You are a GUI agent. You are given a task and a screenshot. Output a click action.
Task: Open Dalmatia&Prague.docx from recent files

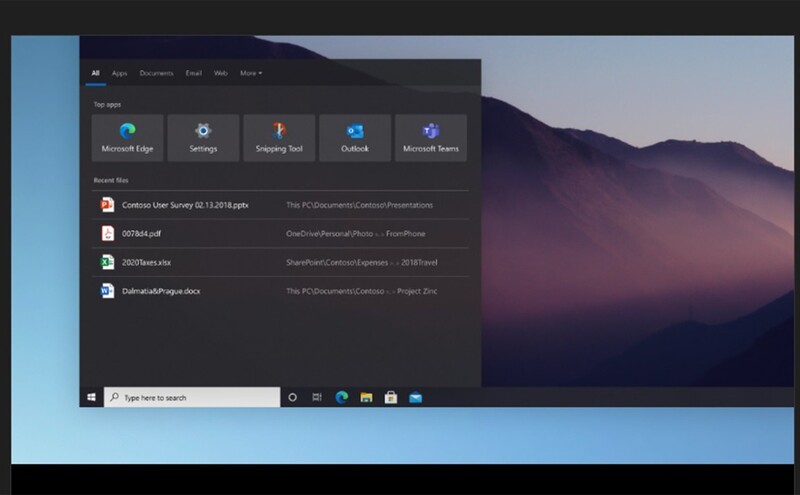point(160,291)
